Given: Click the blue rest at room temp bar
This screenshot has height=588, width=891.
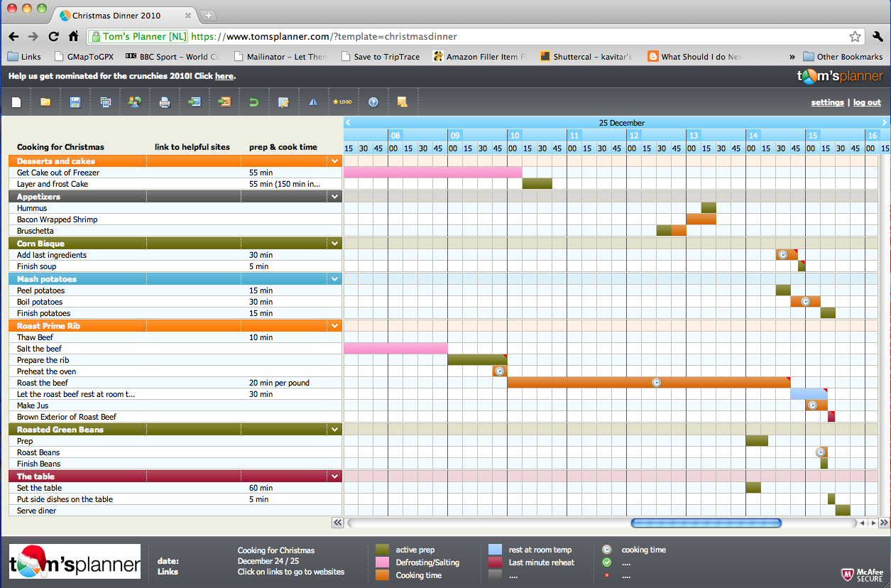Looking at the screenshot, I should click(x=809, y=393).
